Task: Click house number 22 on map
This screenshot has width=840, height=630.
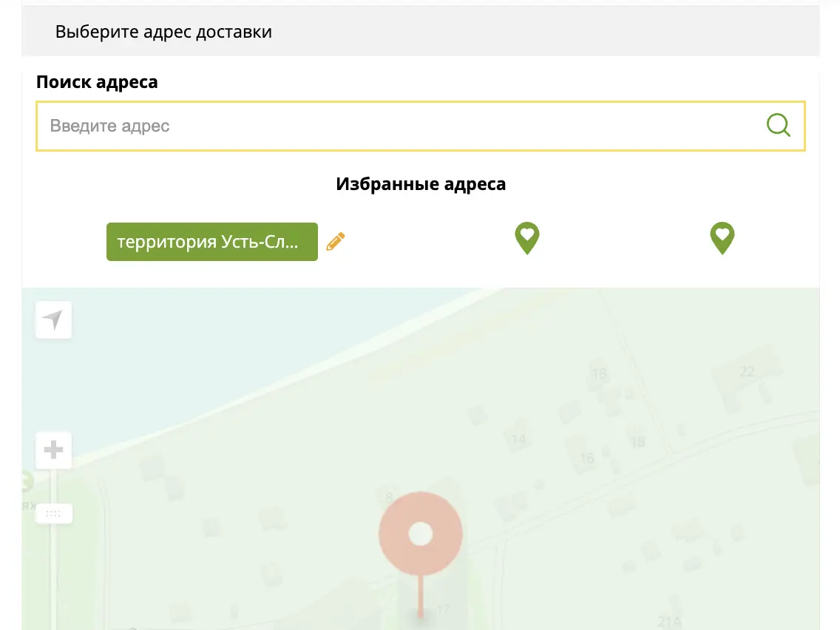Action: 748,371
